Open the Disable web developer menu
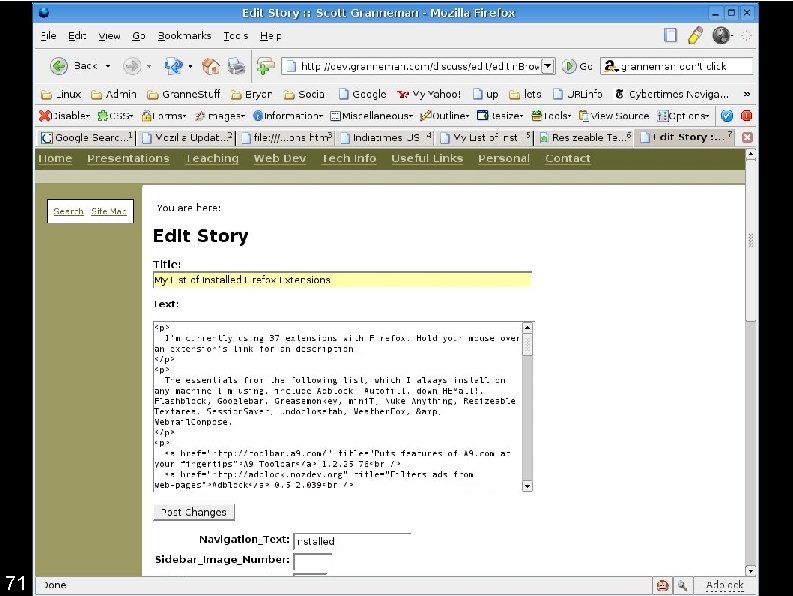 (64, 116)
